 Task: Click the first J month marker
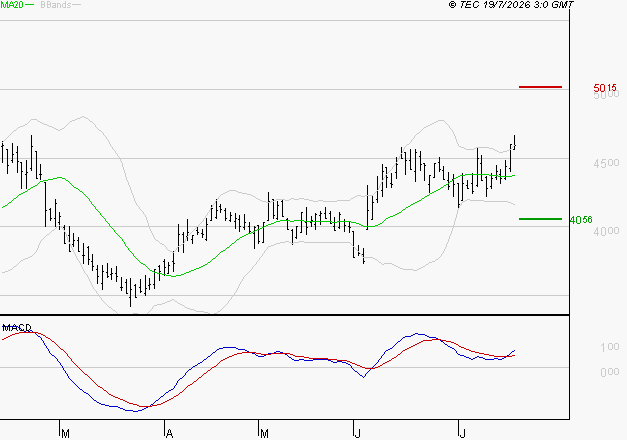pyautogui.click(x=357, y=434)
